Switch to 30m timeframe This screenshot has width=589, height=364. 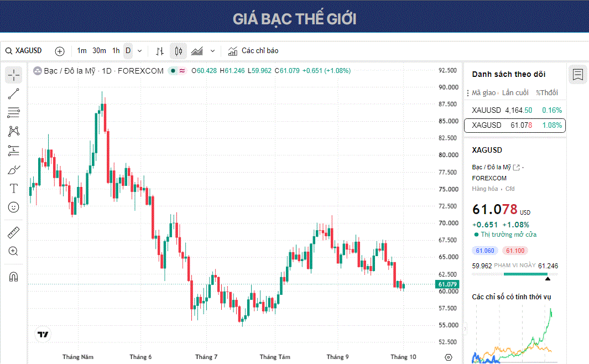(x=99, y=51)
